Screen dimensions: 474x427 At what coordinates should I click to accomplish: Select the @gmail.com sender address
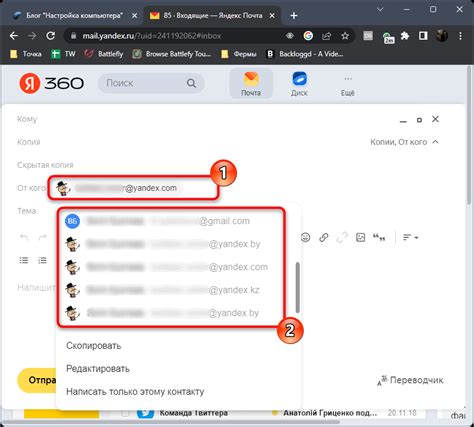[171, 221]
